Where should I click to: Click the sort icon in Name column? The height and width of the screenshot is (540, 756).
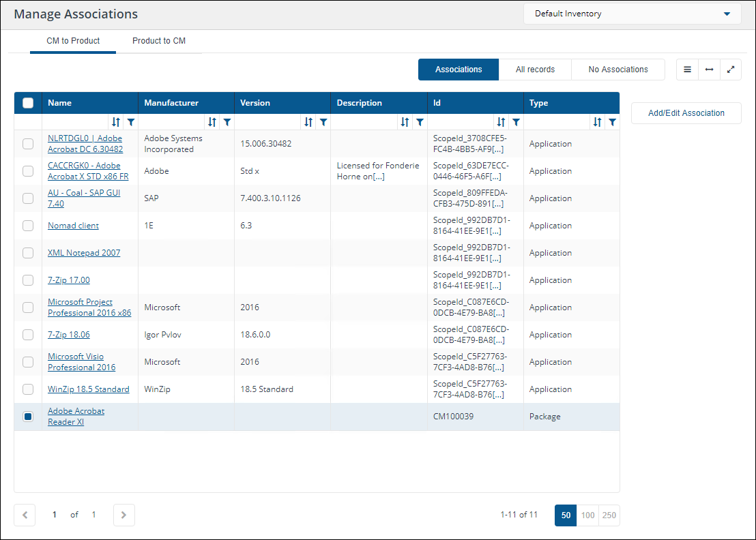pyautogui.click(x=116, y=122)
